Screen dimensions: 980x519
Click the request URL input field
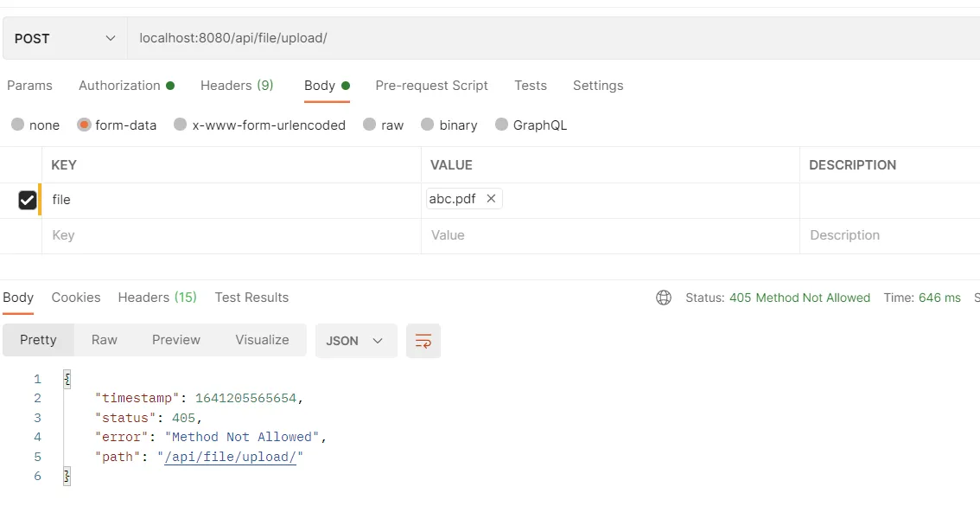553,38
